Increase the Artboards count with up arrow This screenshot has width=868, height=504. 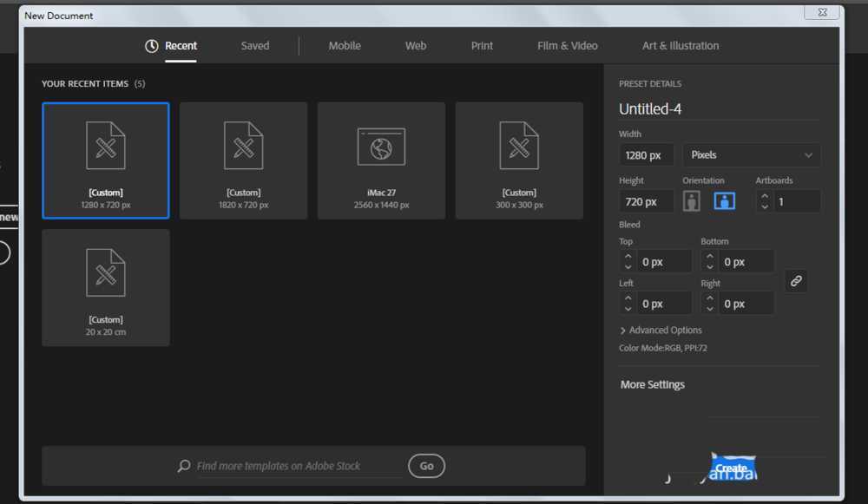[x=765, y=197]
